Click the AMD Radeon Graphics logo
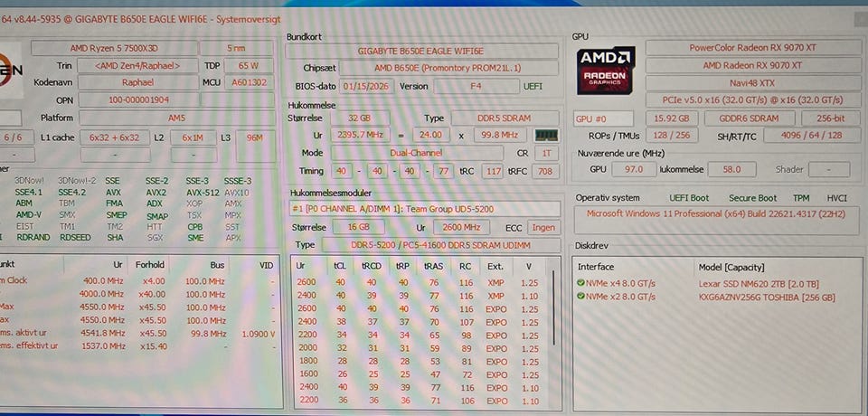 [x=606, y=71]
